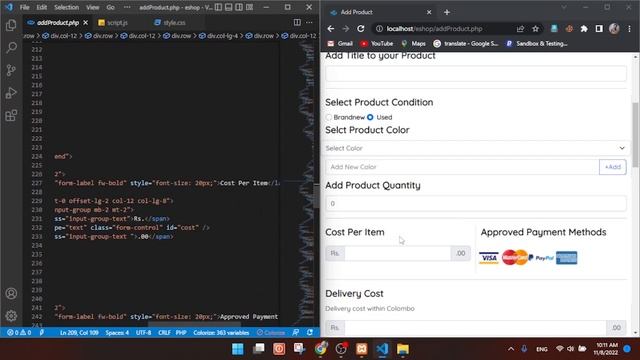Open Run and Debug view
640x360 pixels.
pyautogui.click(x=11, y=93)
